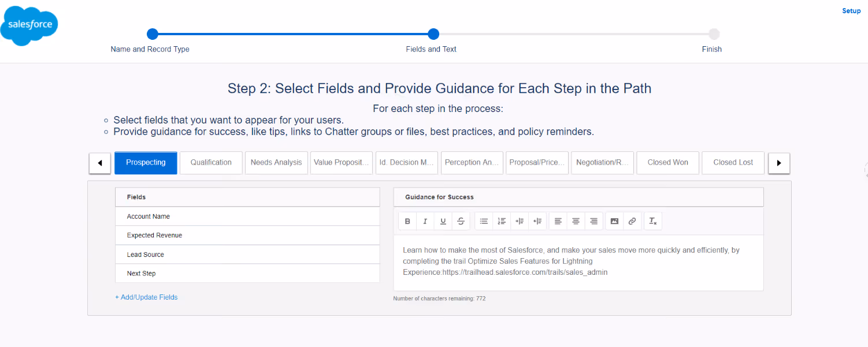Apply strikethrough formatting

[461, 221]
